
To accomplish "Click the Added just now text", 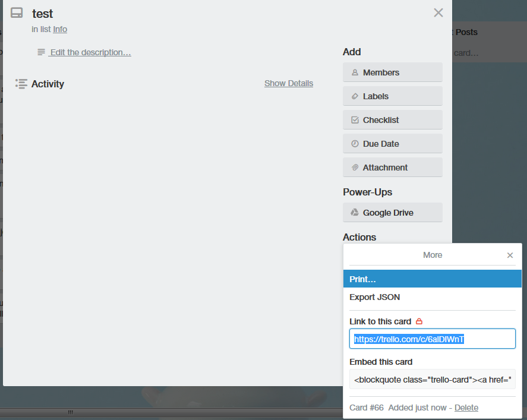I will click(418, 408).
